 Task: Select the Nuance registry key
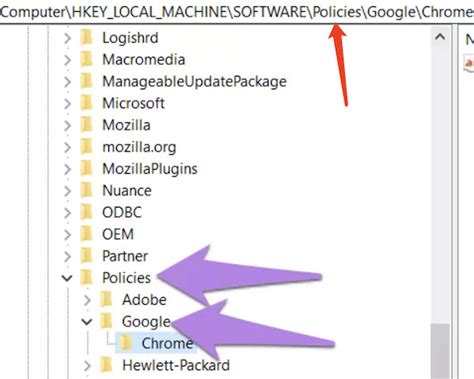127,191
